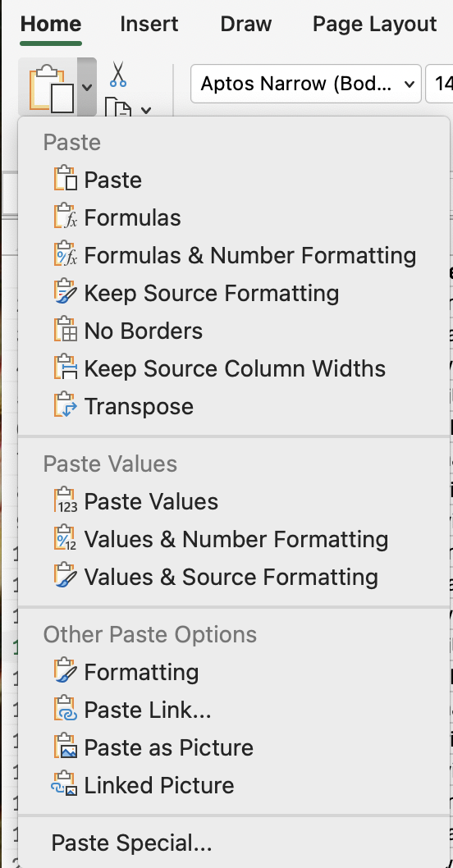Open the Aptos Narrow font name dropdown
Image resolution: width=453 pixels, height=868 pixels.
(305, 84)
